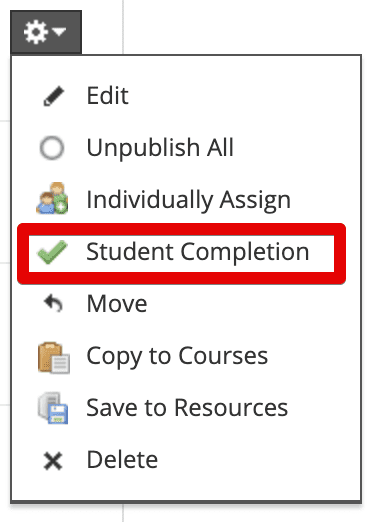Click the X Delete icon
The image size is (380, 522).
click(53, 461)
